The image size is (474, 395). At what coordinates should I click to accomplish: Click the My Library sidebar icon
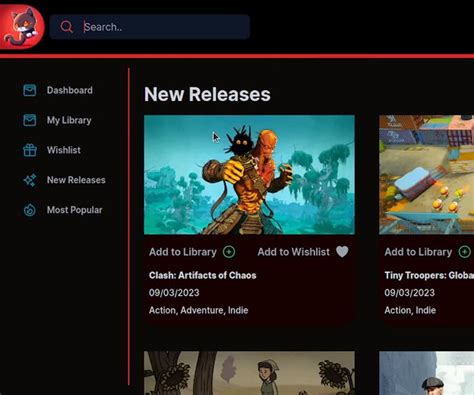click(x=30, y=120)
